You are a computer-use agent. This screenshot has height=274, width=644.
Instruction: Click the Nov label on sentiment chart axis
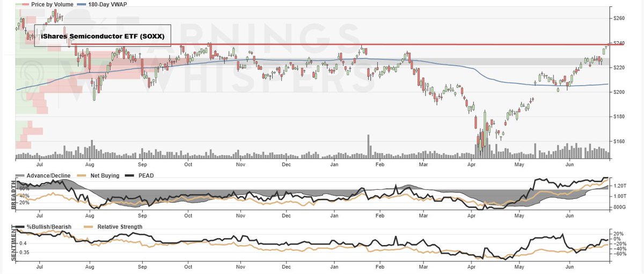tap(240, 266)
